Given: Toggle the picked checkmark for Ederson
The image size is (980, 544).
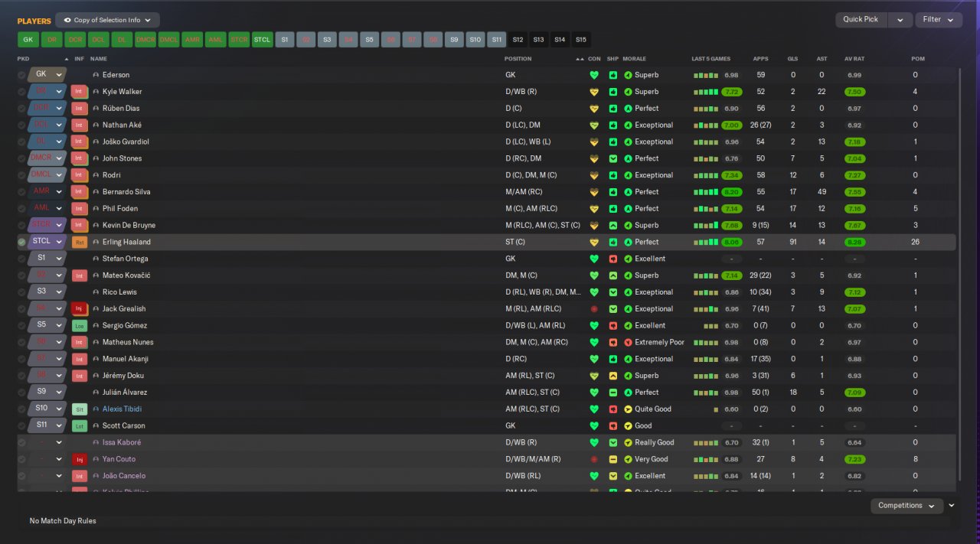Looking at the screenshot, I should (x=21, y=75).
